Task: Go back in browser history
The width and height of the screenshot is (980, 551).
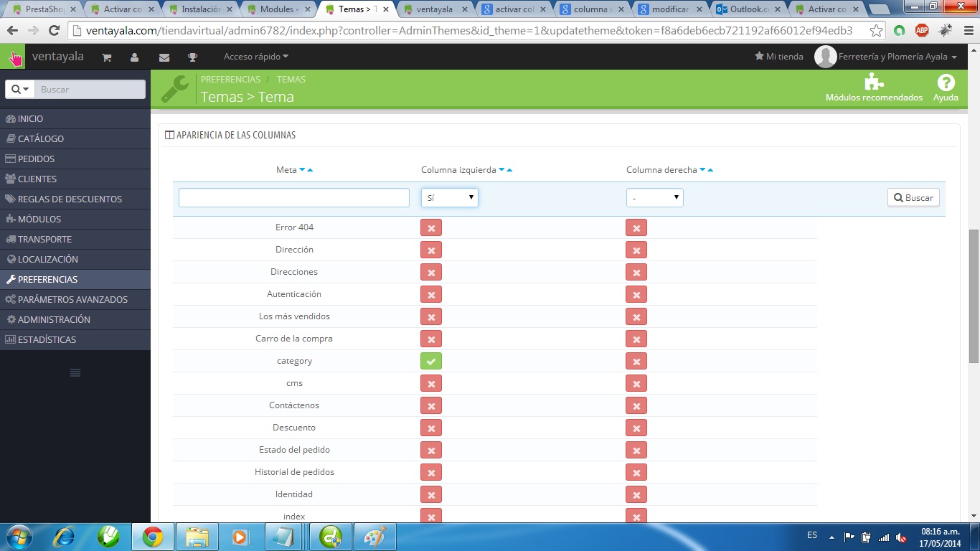Action: pyautogui.click(x=12, y=31)
